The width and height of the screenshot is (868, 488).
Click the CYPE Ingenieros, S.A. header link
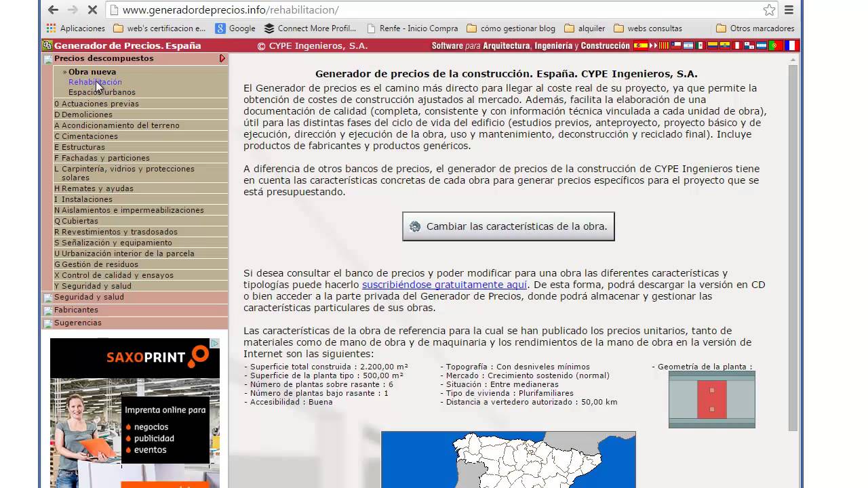[x=313, y=46]
